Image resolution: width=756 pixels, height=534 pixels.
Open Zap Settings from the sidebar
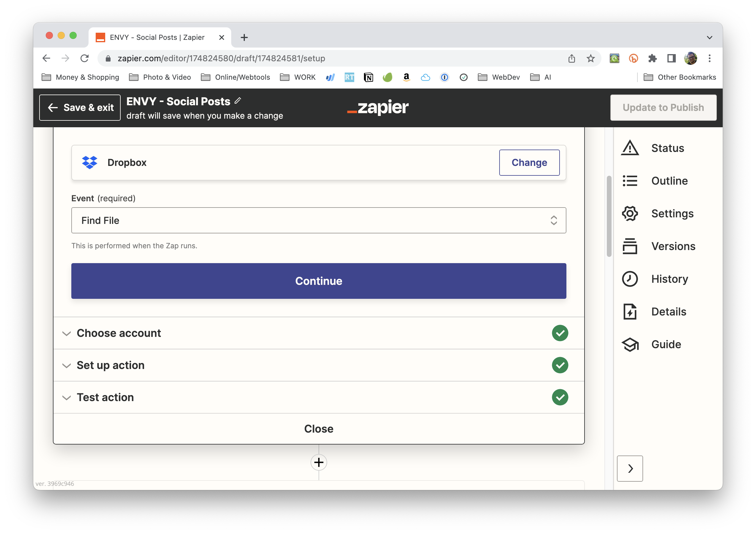pos(658,213)
